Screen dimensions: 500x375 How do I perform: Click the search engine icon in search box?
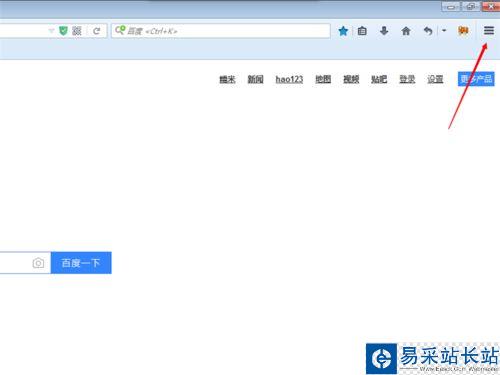(120, 30)
